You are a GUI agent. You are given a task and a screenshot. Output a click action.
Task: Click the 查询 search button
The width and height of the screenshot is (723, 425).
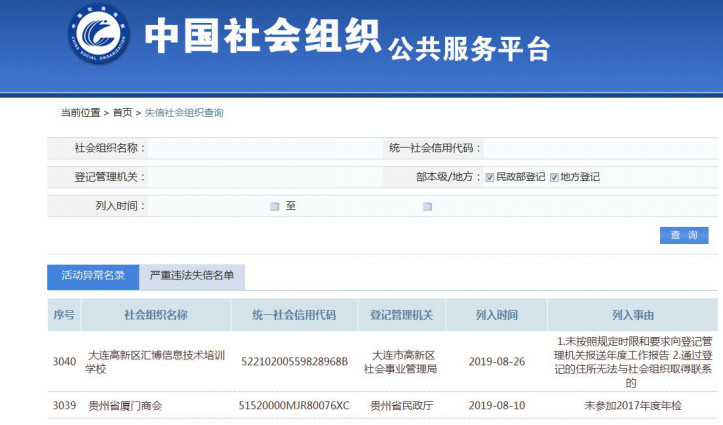click(x=684, y=235)
